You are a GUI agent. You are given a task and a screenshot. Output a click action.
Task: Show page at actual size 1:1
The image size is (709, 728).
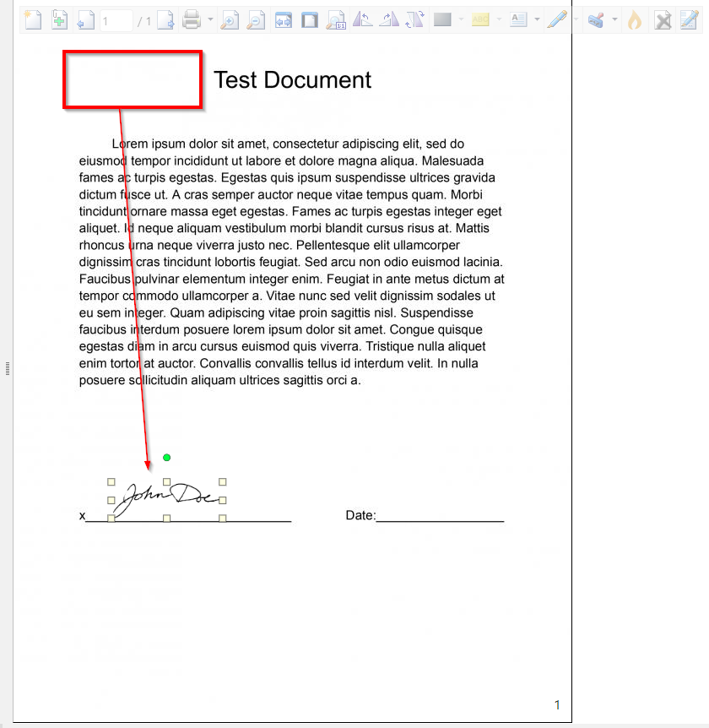pos(336,20)
